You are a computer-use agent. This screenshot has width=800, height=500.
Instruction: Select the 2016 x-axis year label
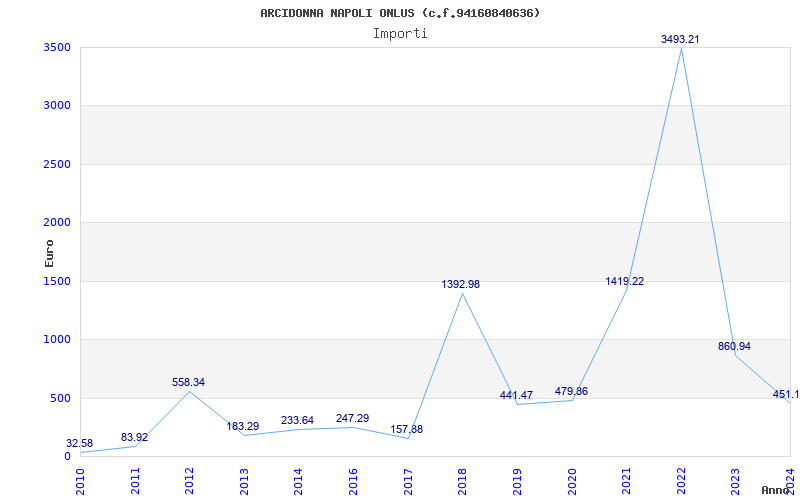(353, 481)
